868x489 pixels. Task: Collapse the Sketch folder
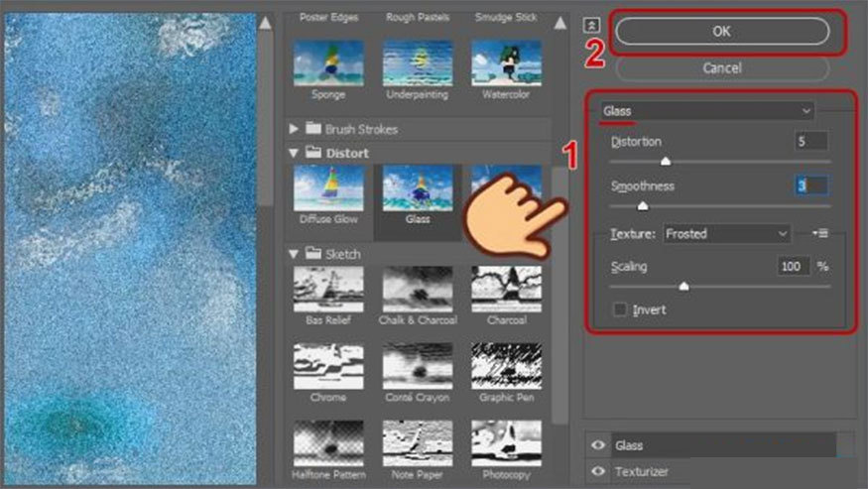click(x=294, y=254)
